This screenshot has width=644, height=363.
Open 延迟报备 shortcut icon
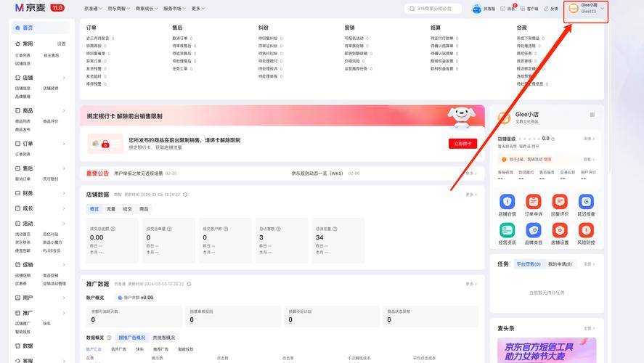click(x=586, y=202)
